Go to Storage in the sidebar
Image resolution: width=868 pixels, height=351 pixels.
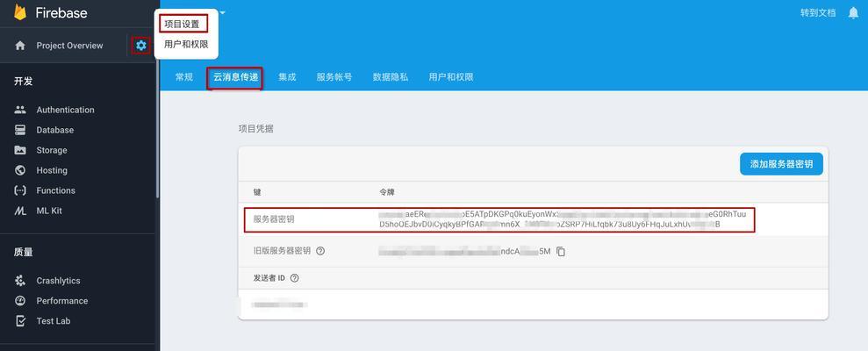52,150
